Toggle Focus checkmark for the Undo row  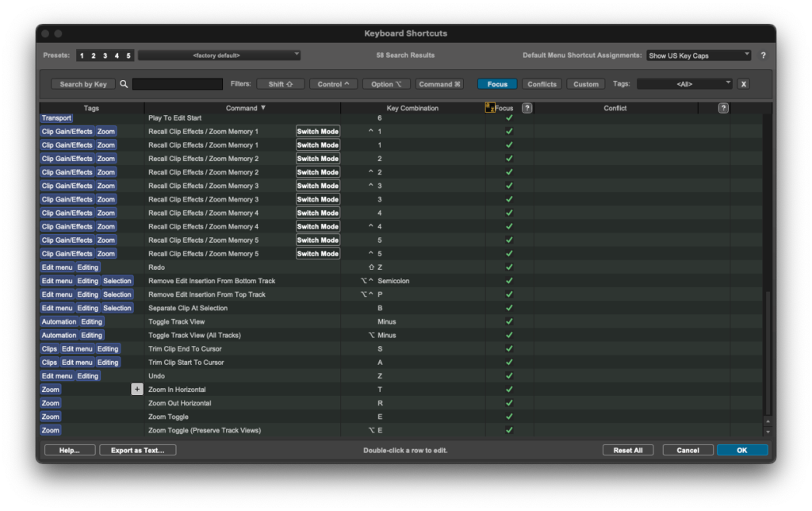tap(508, 375)
